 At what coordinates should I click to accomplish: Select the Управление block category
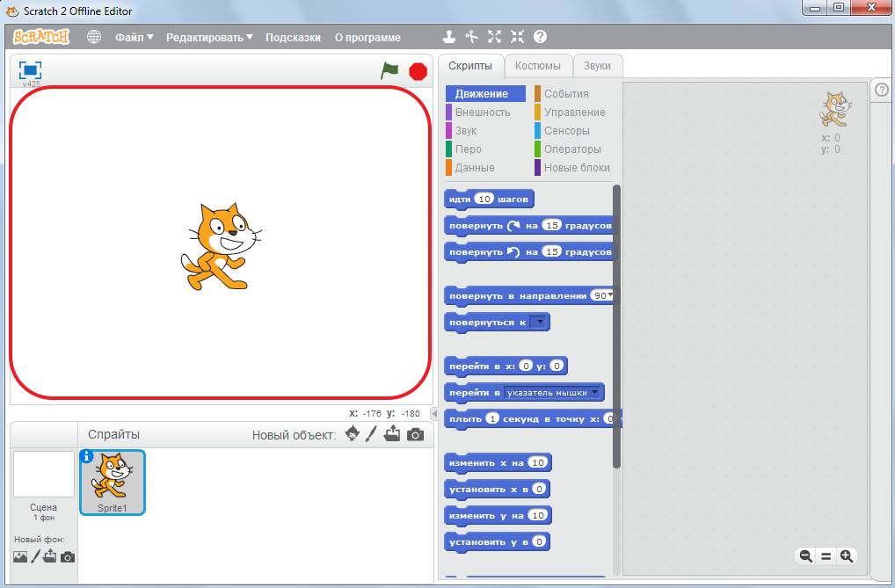click(571, 113)
